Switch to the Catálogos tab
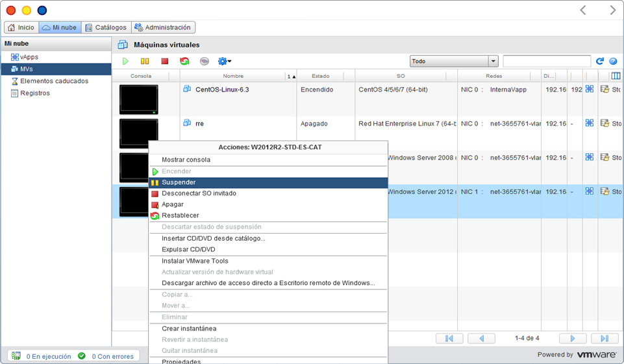 click(x=106, y=27)
